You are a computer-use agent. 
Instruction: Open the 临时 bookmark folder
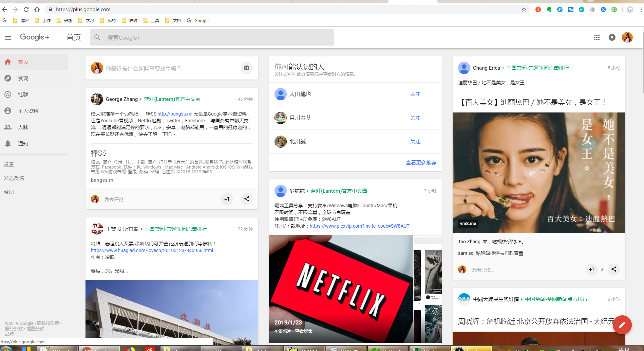[x=130, y=21]
